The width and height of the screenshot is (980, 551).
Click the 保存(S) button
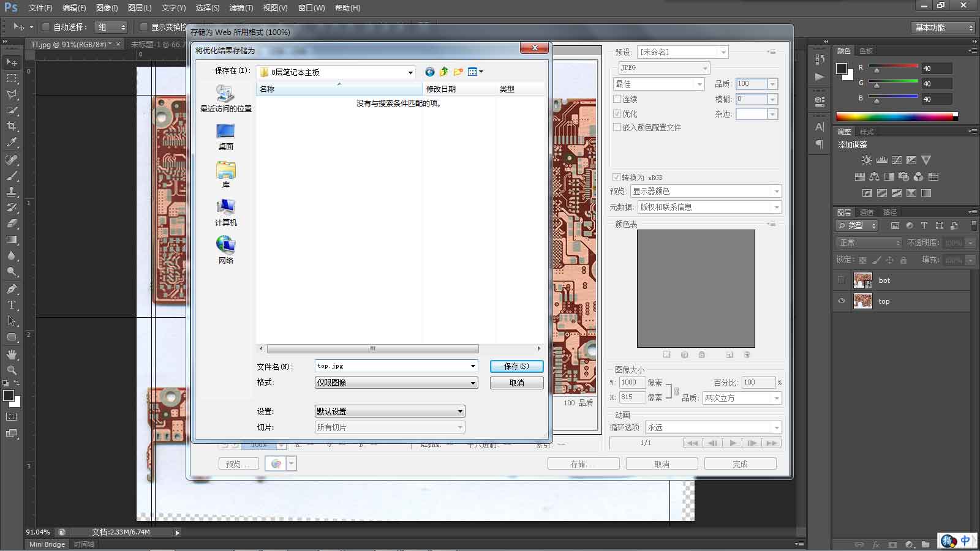(517, 366)
